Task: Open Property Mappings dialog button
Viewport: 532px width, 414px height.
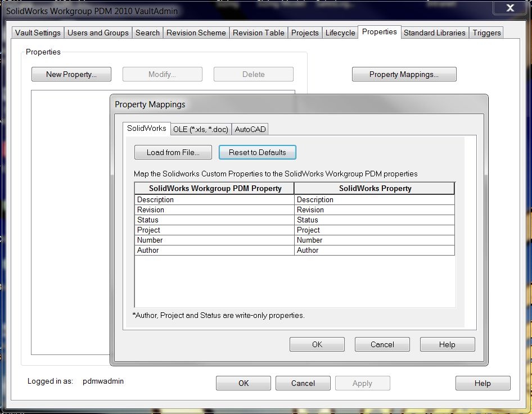Action: click(404, 74)
